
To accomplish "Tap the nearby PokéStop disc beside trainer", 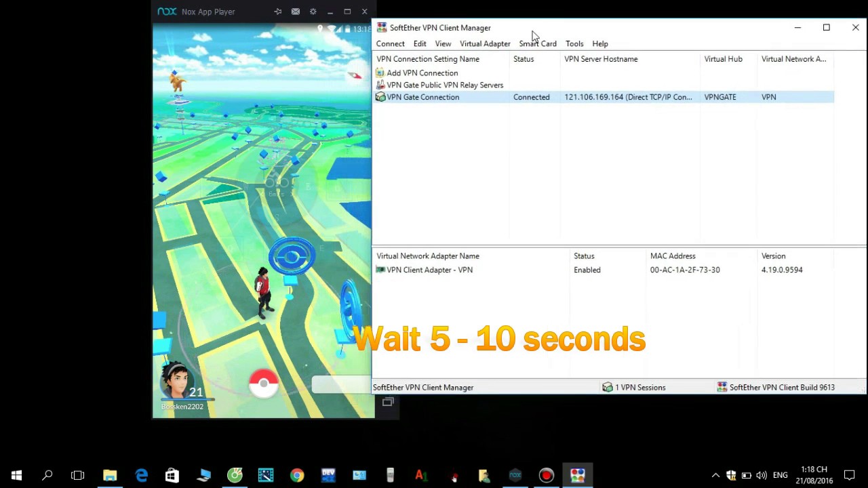I will [x=292, y=258].
